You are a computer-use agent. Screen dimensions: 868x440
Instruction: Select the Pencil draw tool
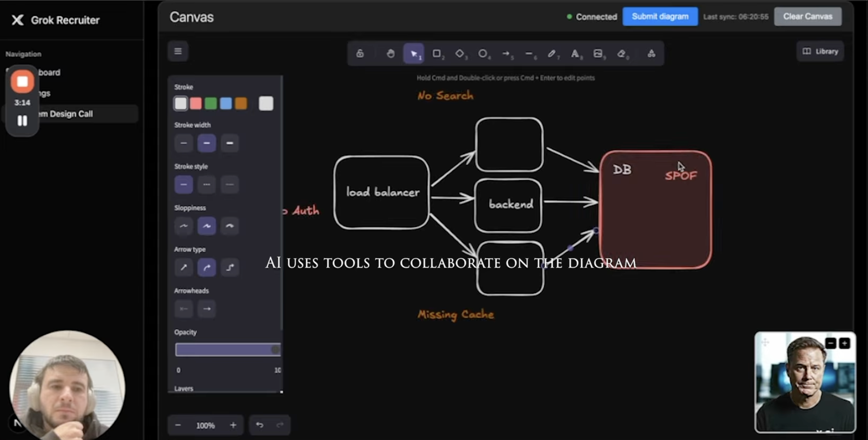click(552, 54)
